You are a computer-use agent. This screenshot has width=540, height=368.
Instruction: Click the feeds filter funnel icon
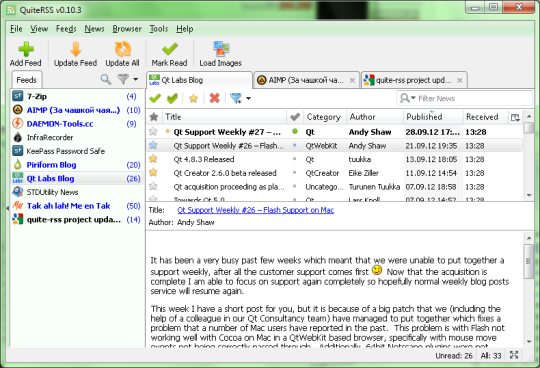123,80
